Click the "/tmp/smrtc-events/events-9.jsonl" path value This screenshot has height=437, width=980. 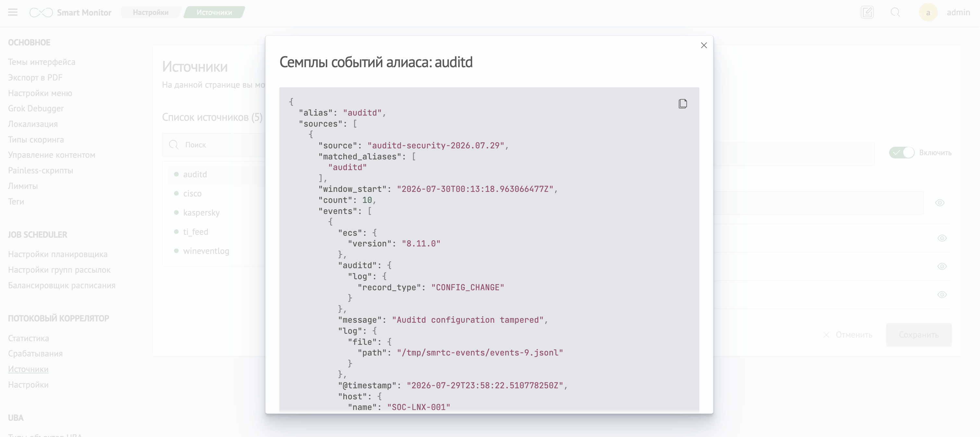click(480, 353)
